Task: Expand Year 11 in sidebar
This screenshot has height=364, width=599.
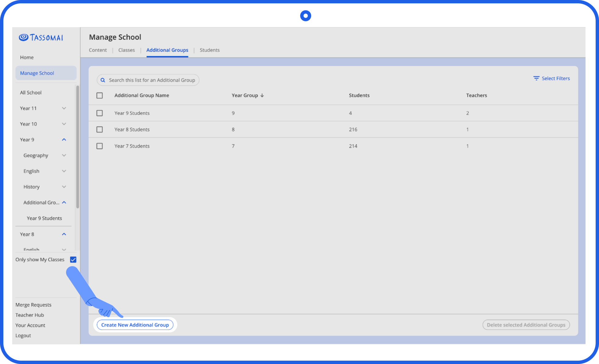Action: coord(64,108)
